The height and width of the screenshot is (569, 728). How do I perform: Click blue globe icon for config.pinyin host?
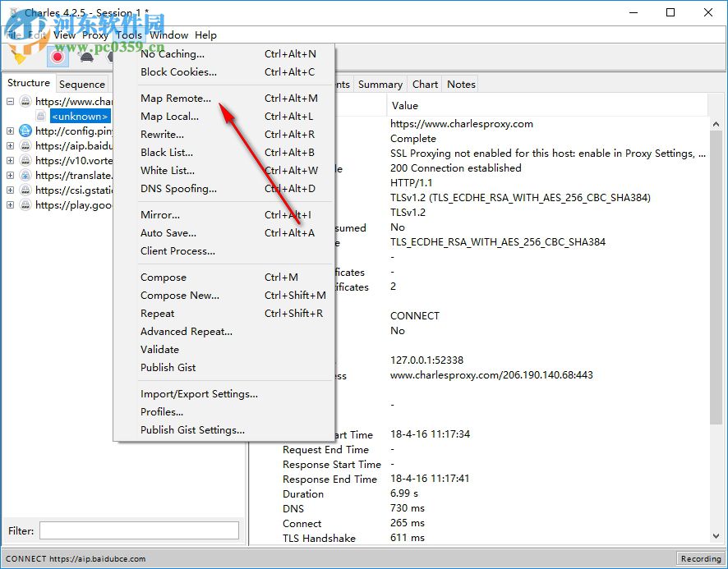tap(25, 131)
